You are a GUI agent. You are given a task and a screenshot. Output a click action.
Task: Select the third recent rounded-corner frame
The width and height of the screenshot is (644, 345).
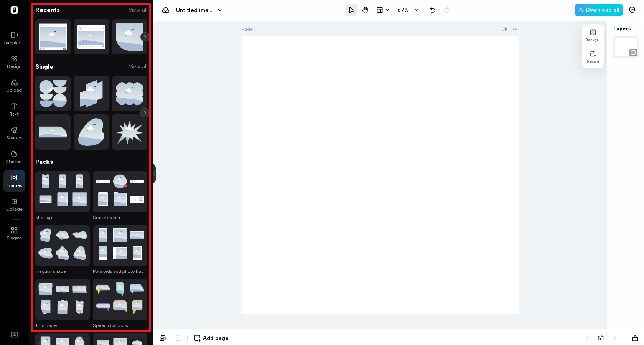click(130, 37)
